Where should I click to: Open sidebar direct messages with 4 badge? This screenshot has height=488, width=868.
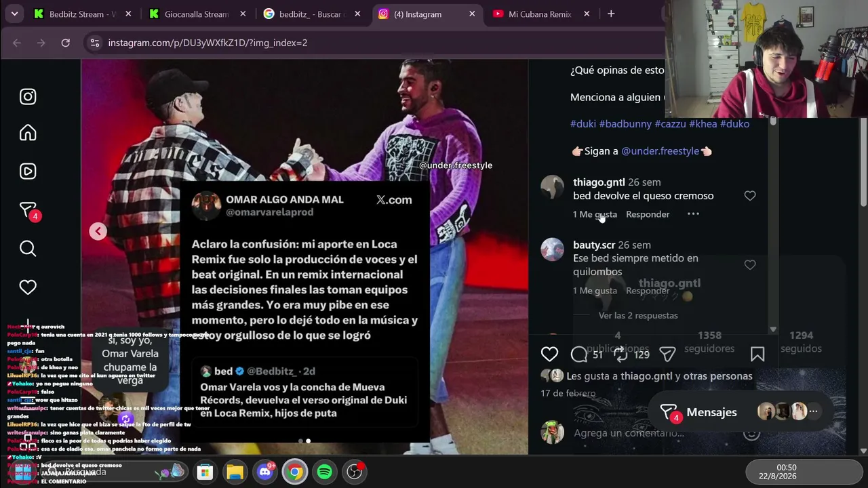coord(29,211)
